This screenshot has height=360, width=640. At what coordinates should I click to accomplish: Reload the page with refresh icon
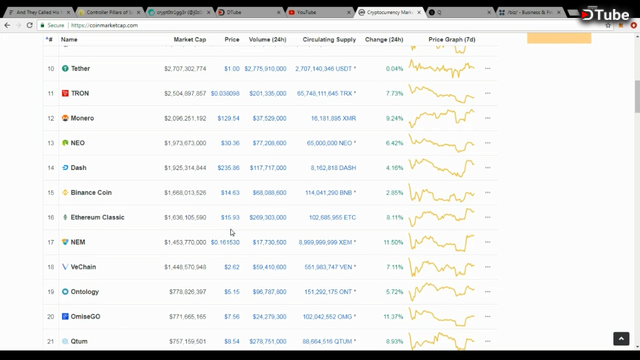point(29,25)
